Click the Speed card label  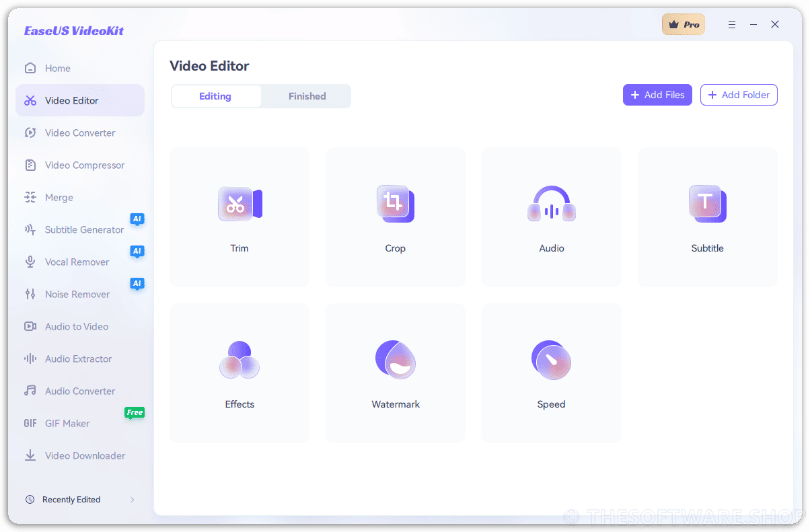click(552, 404)
